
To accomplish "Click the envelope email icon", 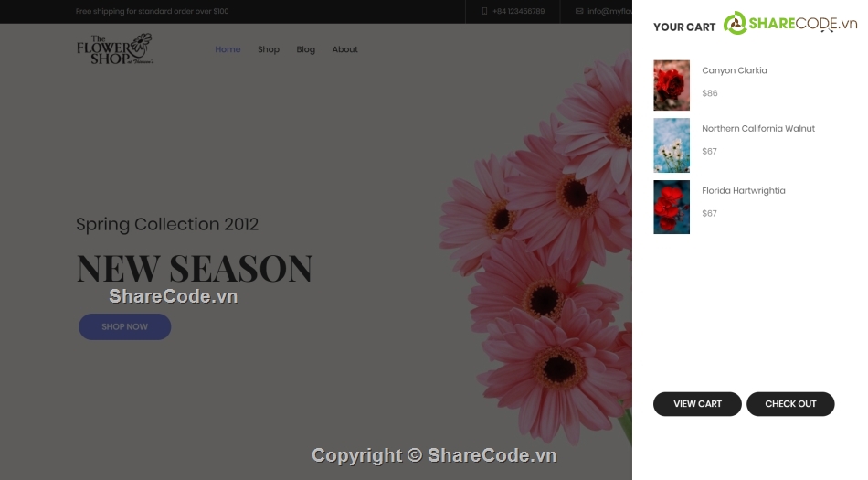I will [x=579, y=11].
